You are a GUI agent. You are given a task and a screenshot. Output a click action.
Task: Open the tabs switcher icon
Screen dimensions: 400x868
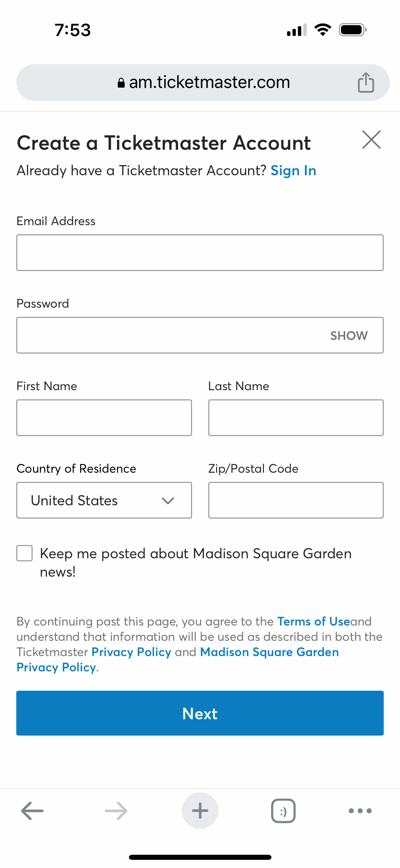[283, 811]
